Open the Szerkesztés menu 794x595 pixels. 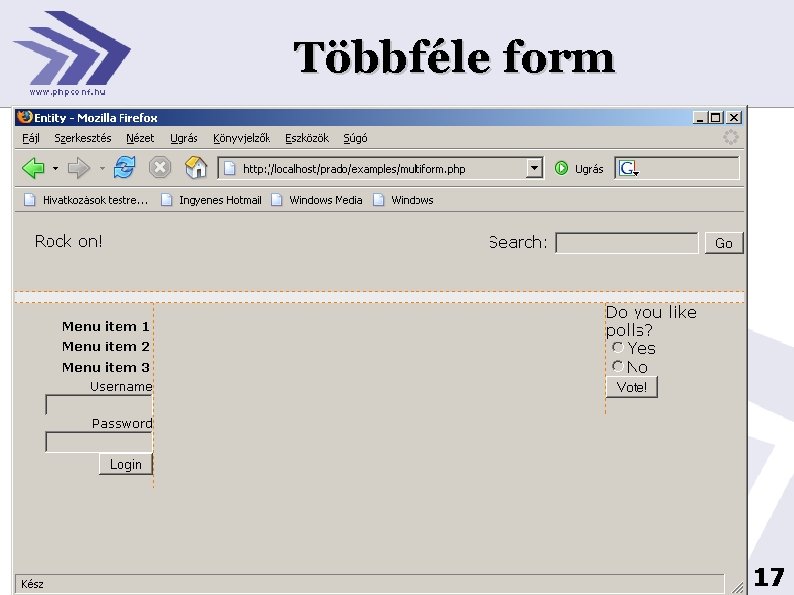(83, 138)
